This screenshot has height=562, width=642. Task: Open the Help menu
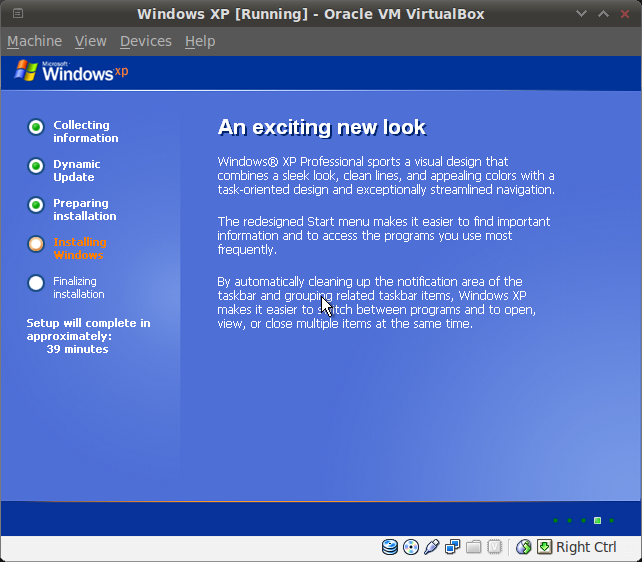point(200,41)
